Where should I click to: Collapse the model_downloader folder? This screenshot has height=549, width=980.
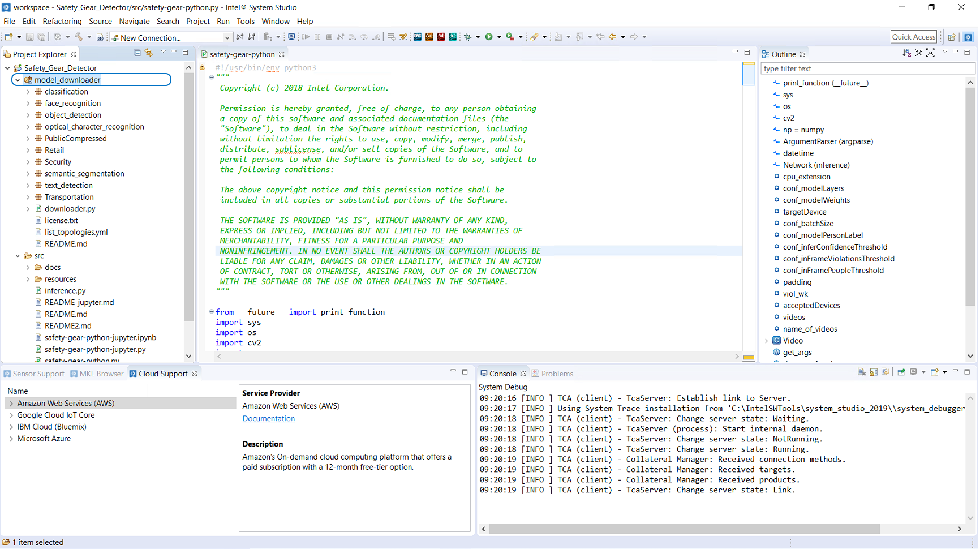pos(18,80)
